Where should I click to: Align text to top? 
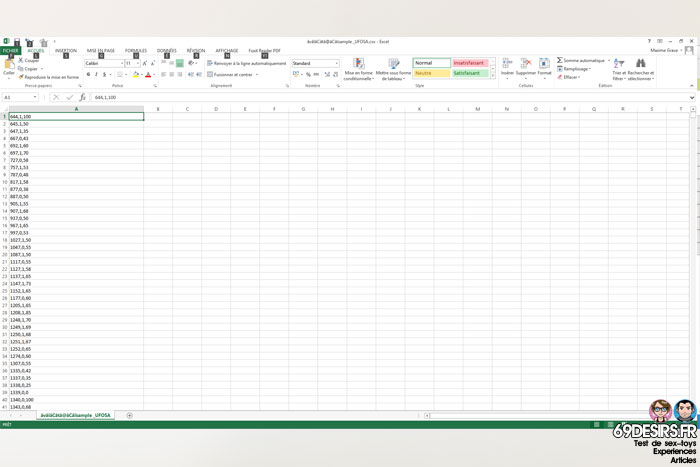pyautogui.click(x=163, y=63)
